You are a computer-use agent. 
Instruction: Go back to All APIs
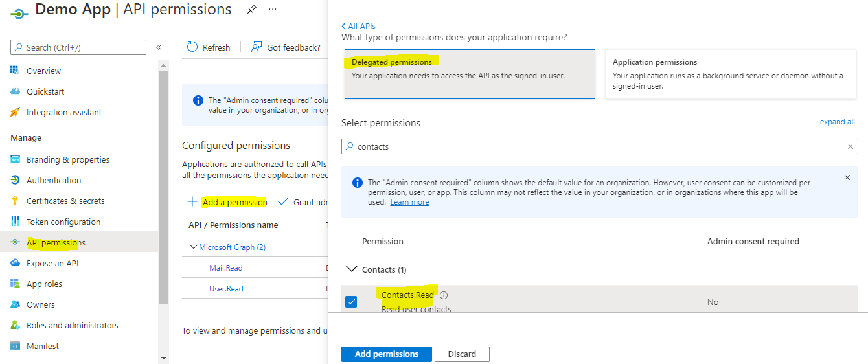pos(358,26)
